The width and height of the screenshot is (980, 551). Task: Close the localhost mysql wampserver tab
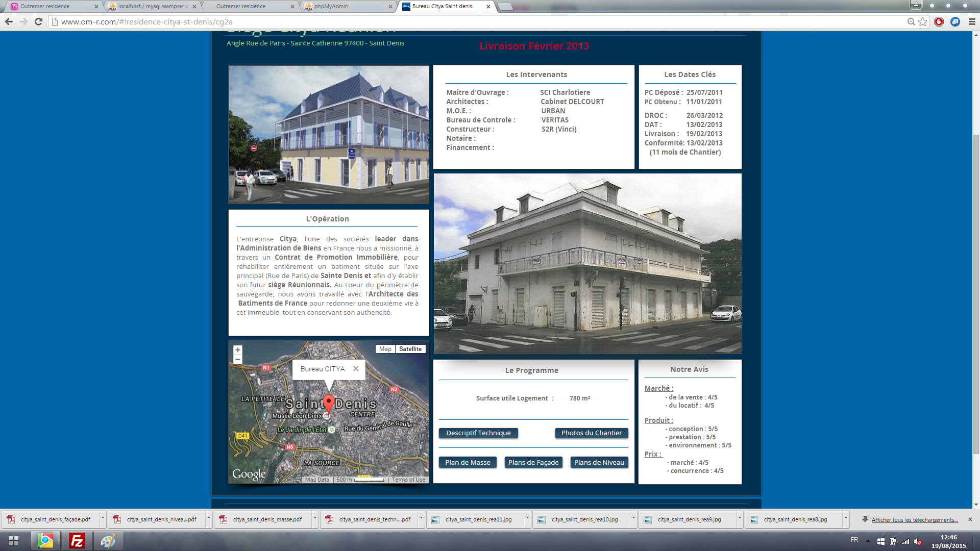point(194,7)
